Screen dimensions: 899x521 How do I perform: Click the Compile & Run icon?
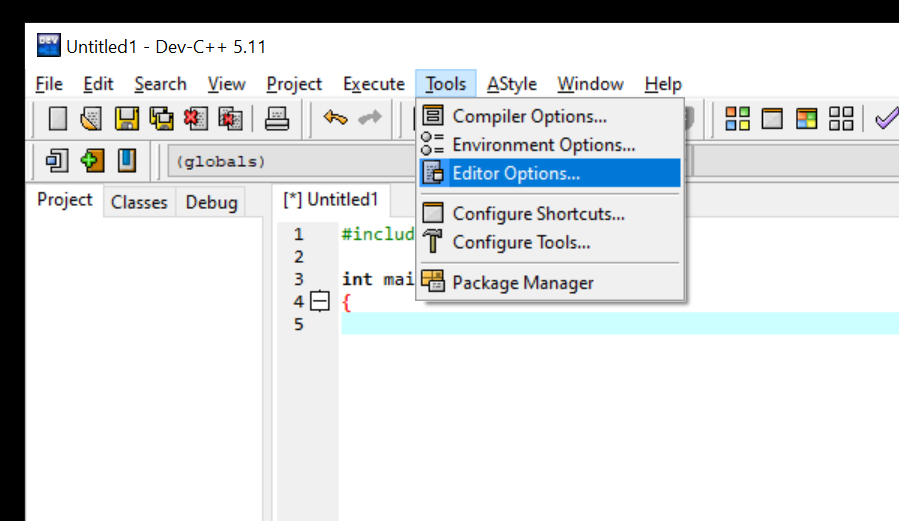tap(806, 119)
